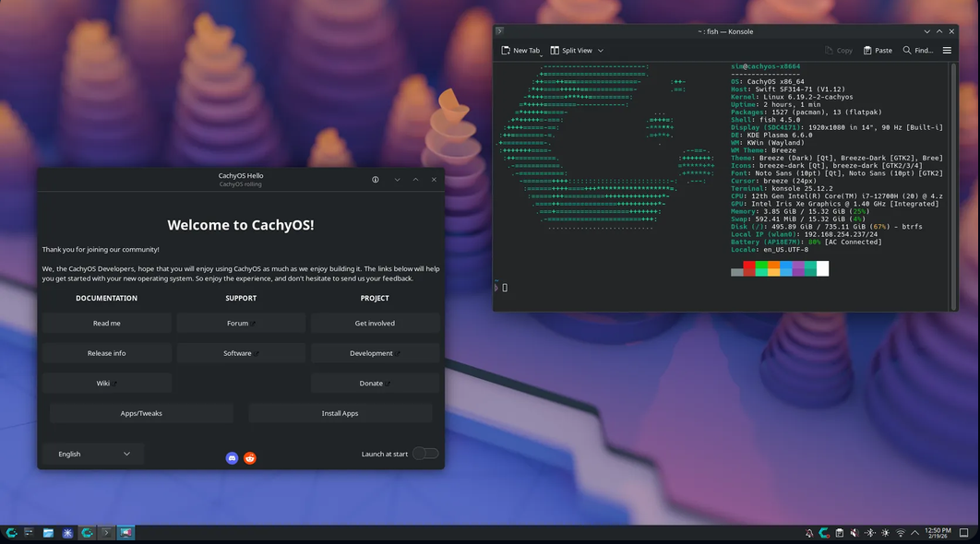This screenshot has width=980, height=544.
Task: Click the PROJECT column heading
Action: [x=375, y=299]
